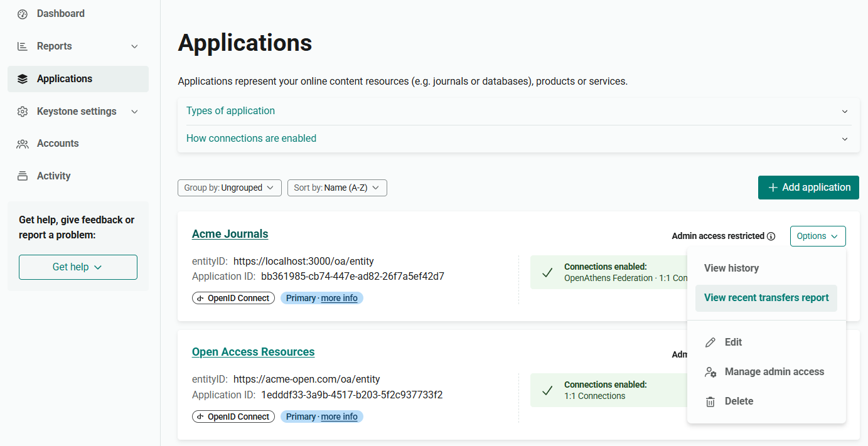This screenshot has width=868, height=446.
Task: Toggle the Acme Journals Options dropdown
Action: tap(818, 236)
